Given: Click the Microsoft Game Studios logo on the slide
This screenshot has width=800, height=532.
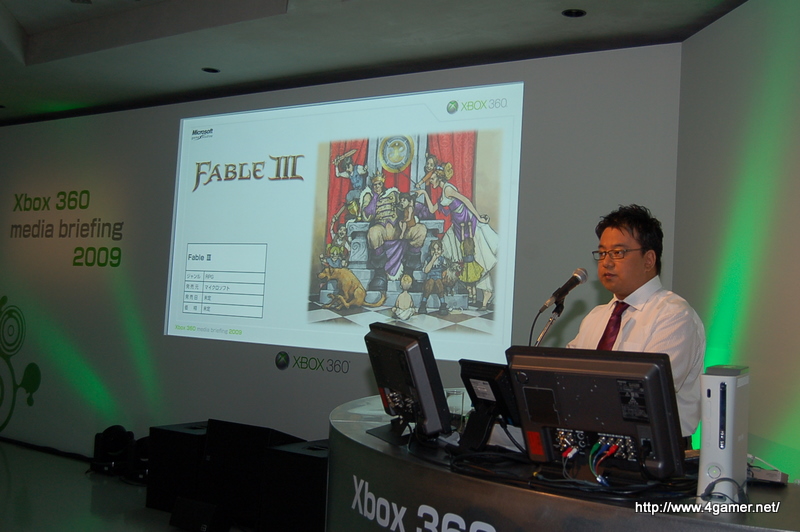Looking at the screenshot, I should [x=202, y=134].
